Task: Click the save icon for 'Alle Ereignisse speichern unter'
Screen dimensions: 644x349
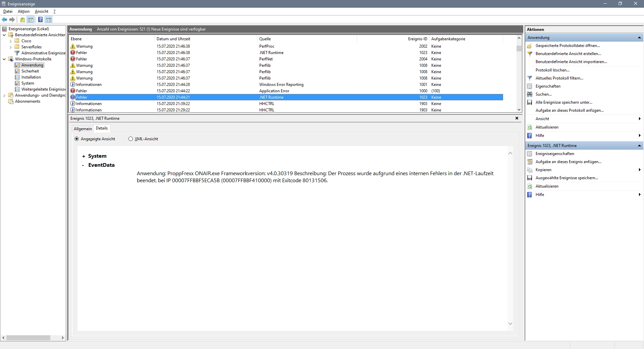Action: [x=530, y=102]
